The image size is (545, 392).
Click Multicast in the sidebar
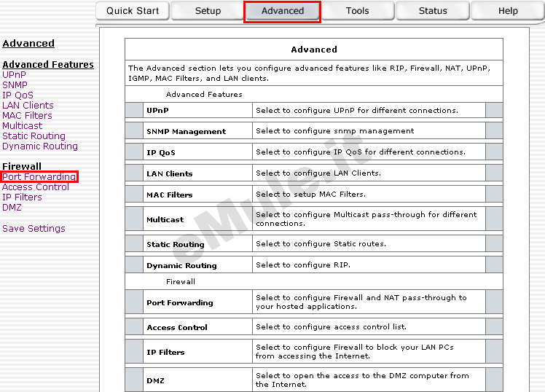pyautogui.click(x=23, y=126)
